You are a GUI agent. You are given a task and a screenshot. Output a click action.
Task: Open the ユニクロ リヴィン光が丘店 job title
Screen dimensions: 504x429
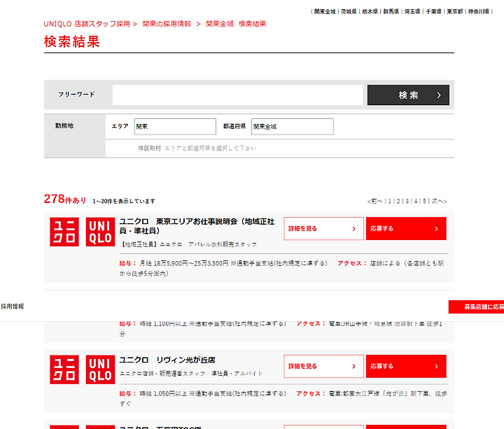click(167, 360)
